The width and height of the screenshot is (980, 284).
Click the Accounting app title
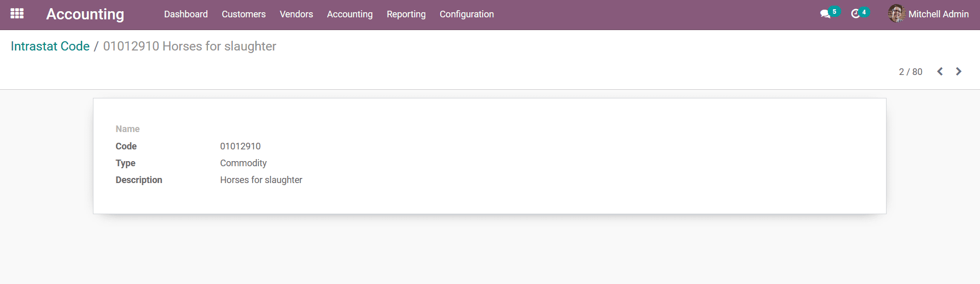coord(85,14)
